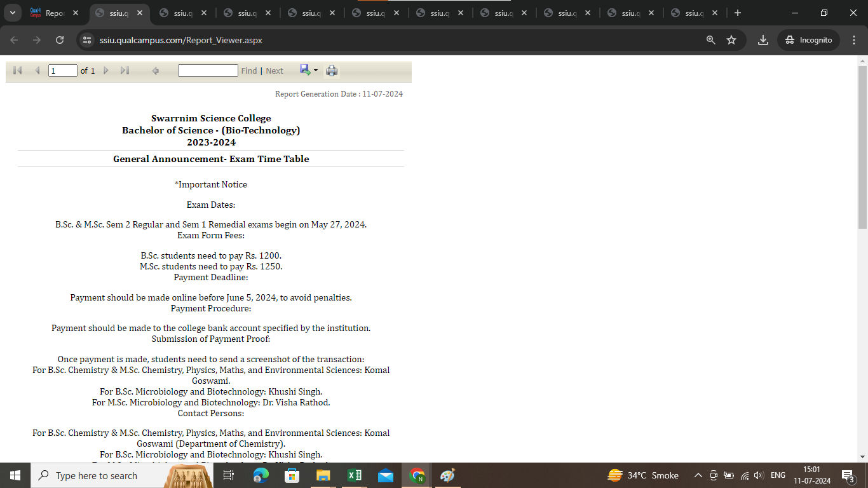Go to next report page arrow

(106, 71)
